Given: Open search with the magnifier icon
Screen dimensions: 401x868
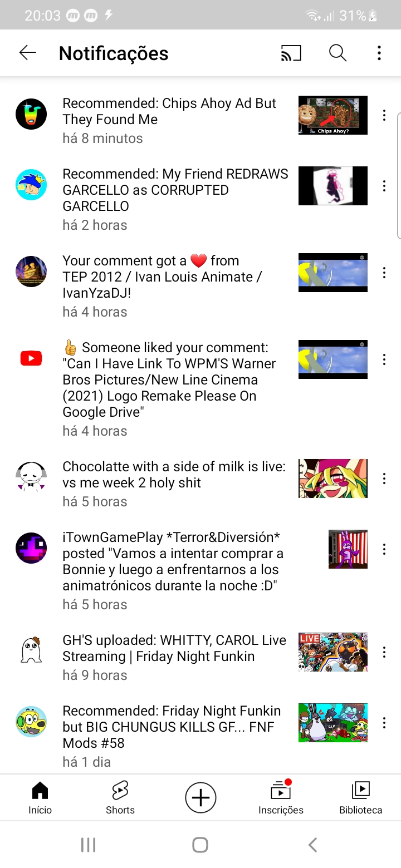Looking at the screenshot, I should [338, 53].
